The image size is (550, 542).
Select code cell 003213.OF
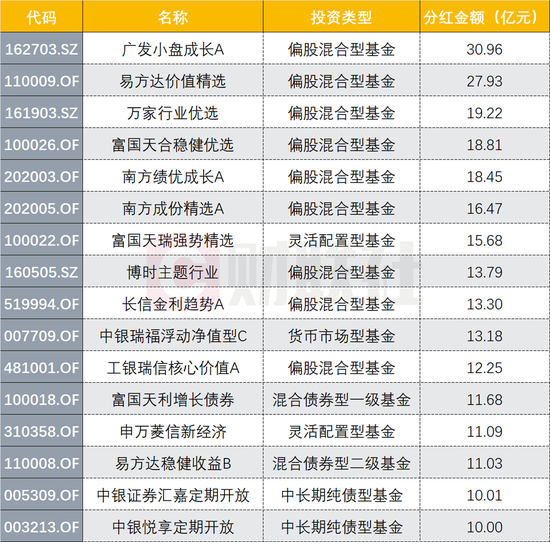41,527
